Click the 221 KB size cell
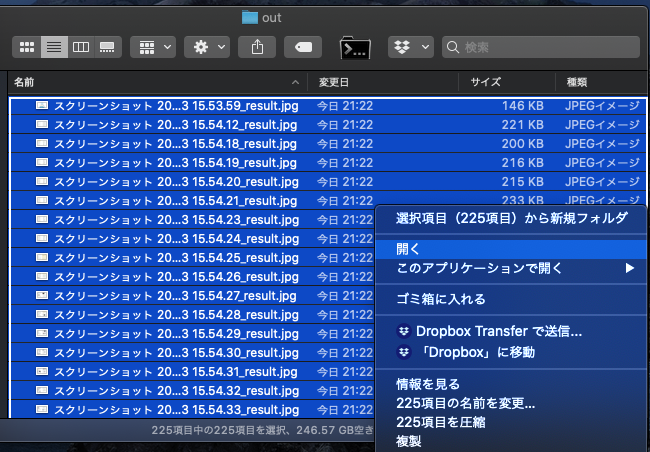 coord(523,125)
